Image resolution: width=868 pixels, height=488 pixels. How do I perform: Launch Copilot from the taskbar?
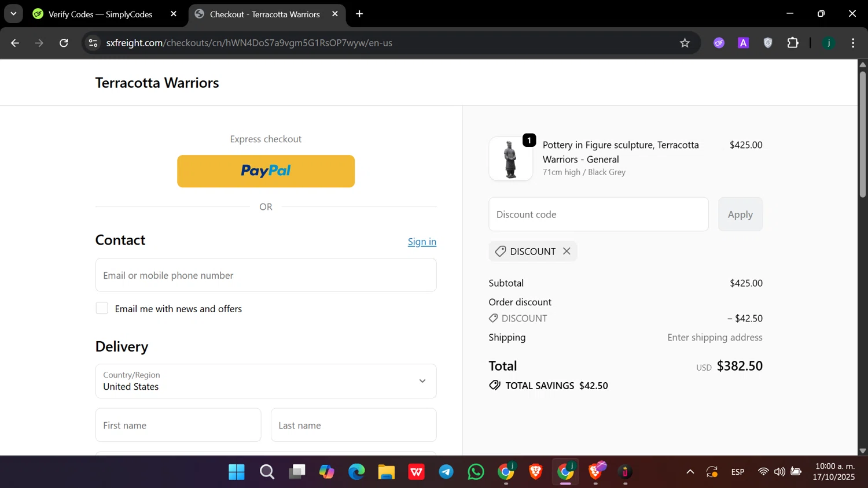(x=327, y=472)
